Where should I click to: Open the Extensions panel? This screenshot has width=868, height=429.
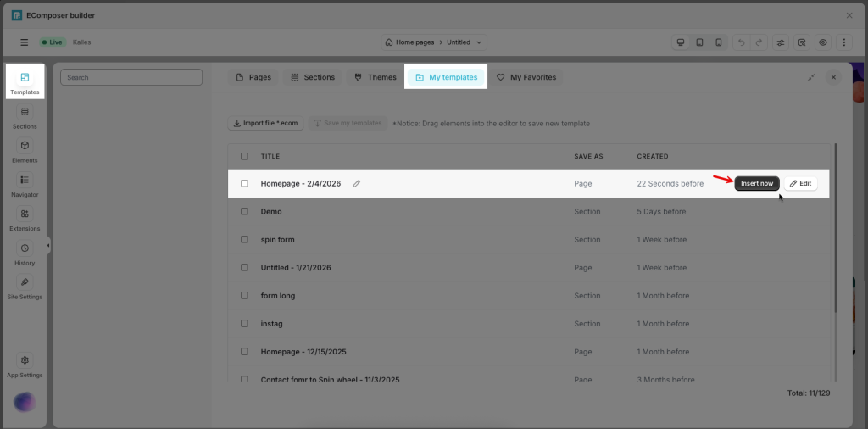[25, 219]
